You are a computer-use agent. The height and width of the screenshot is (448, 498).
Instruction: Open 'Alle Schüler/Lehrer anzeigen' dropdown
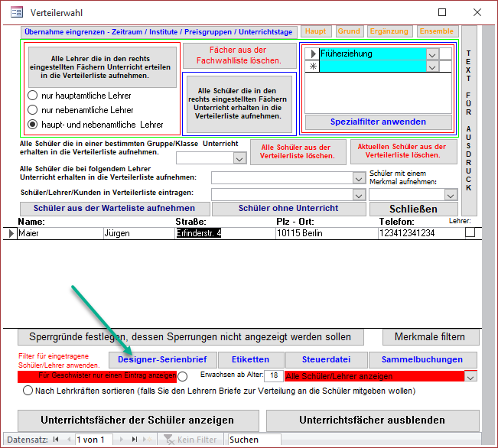[x=470, y=376]
